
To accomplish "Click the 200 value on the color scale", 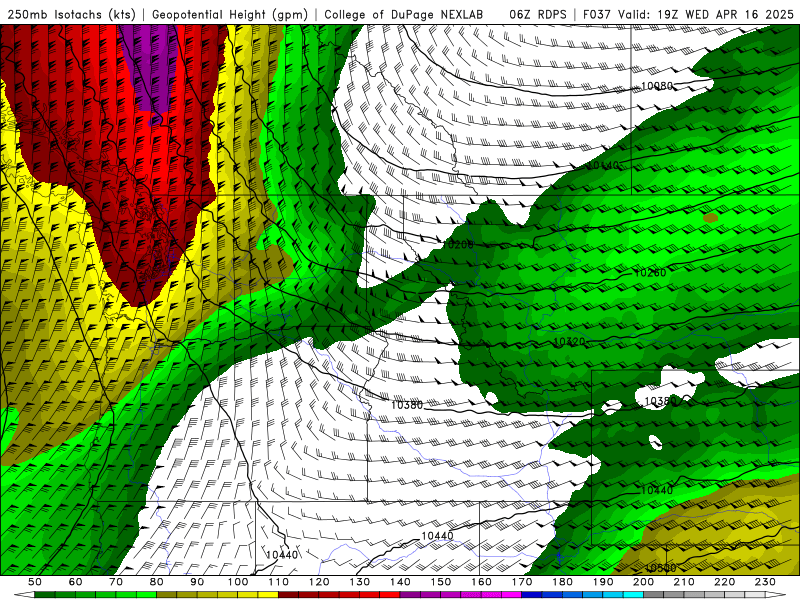I will (644, 582).
